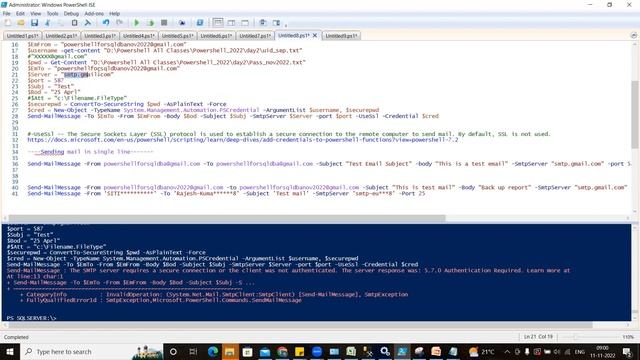Open the Tools menu

pyautogui.click(x=52, y=13)
